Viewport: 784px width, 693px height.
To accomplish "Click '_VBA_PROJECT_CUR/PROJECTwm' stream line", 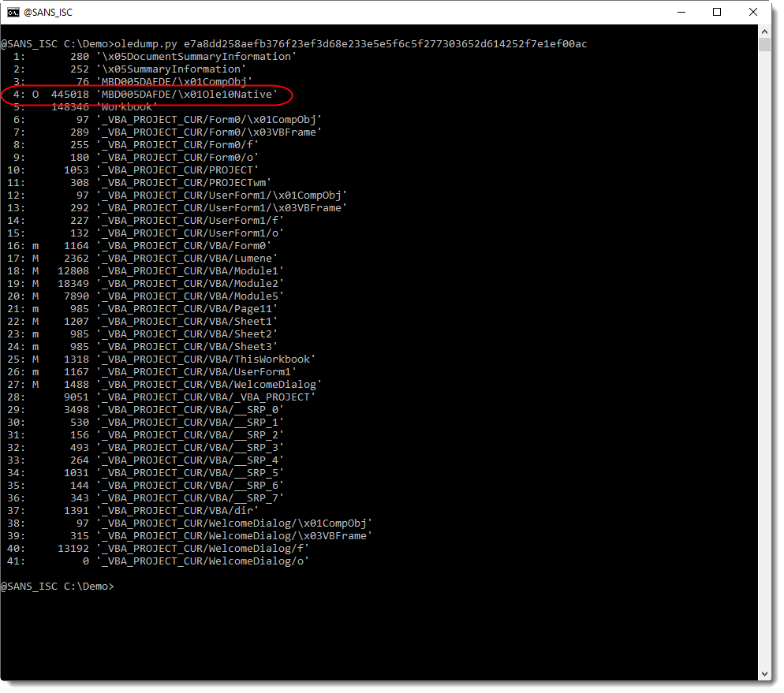I will (x=140, y=183).
